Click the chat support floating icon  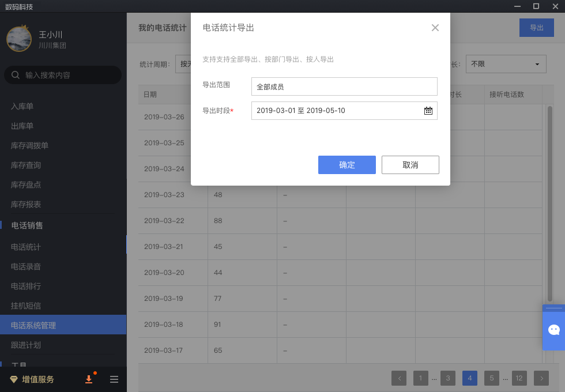pyautogui.click(x=553, y=330)
